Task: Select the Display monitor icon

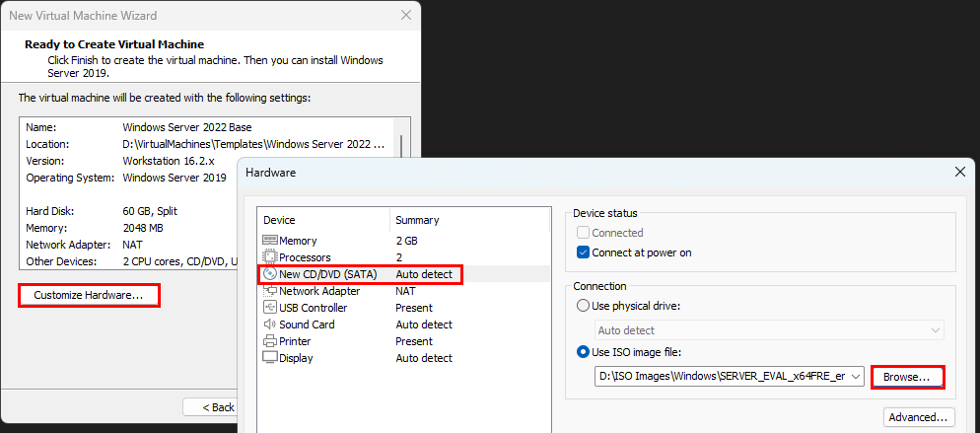Action: 270,358
